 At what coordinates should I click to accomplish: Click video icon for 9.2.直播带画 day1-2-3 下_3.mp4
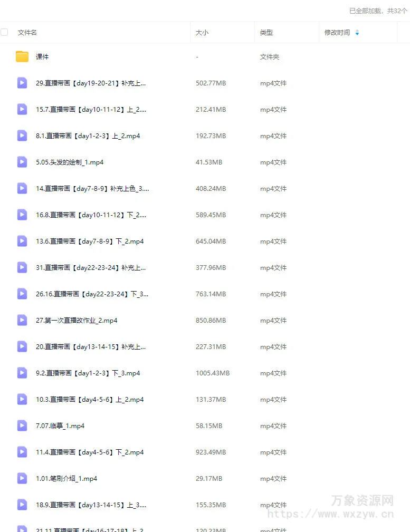point(22,373)
